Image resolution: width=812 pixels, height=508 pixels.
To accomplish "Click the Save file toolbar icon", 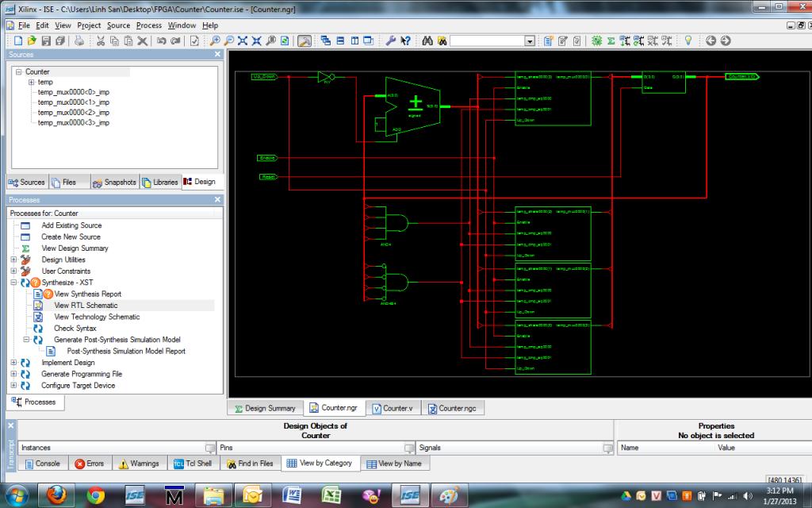I will tap(46, 40).
